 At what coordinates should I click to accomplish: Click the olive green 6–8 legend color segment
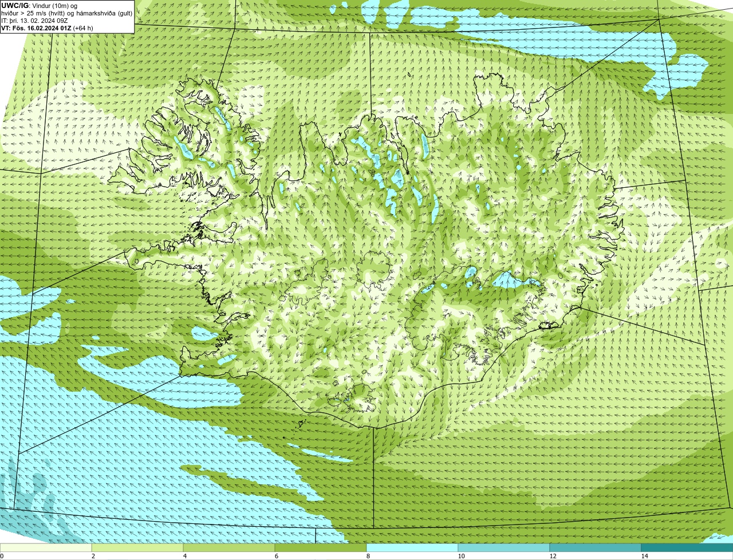321,547
